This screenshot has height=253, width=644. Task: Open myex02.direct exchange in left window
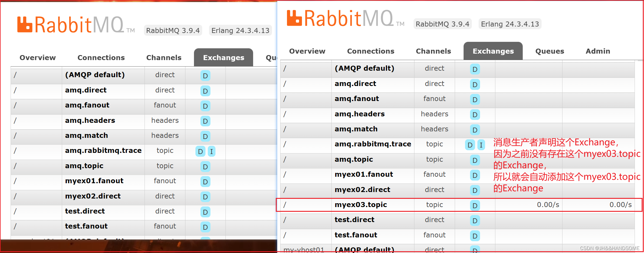point(93,196)
